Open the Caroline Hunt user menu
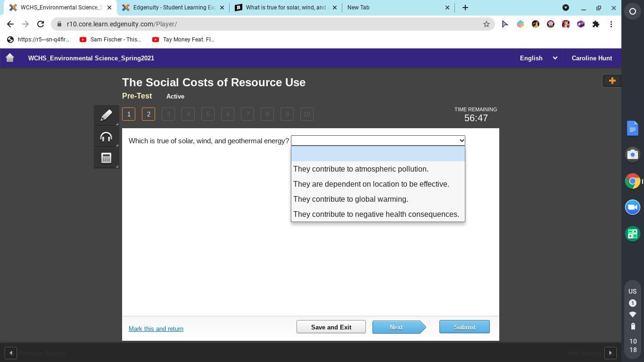 tap(592, 58)
